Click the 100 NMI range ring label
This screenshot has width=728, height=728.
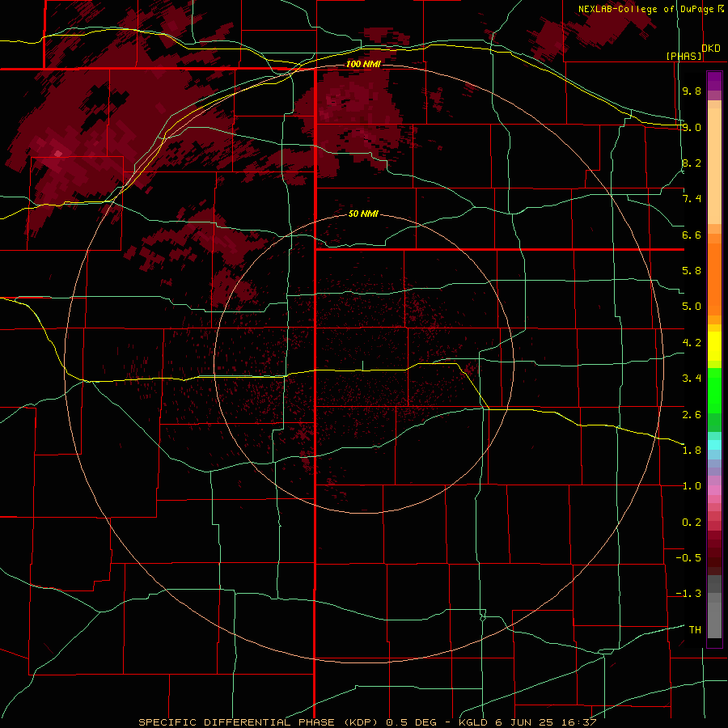pos(363,64)
